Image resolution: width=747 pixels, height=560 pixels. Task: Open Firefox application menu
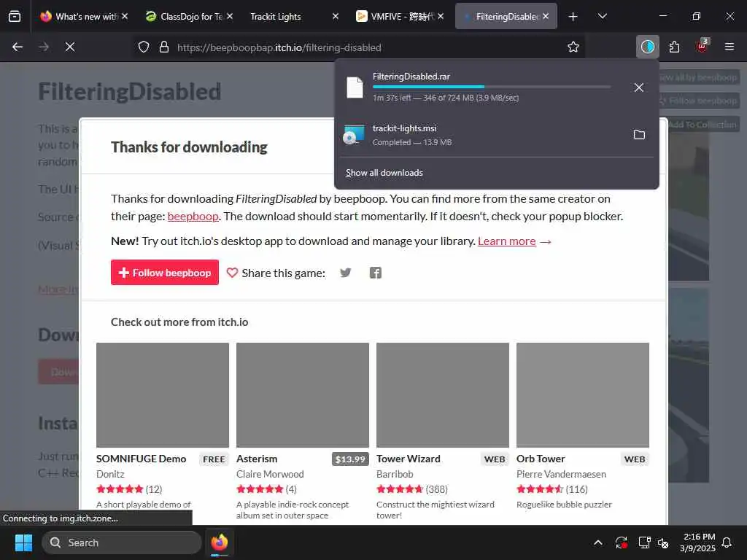pyautogui.click(x=729, y=47)
